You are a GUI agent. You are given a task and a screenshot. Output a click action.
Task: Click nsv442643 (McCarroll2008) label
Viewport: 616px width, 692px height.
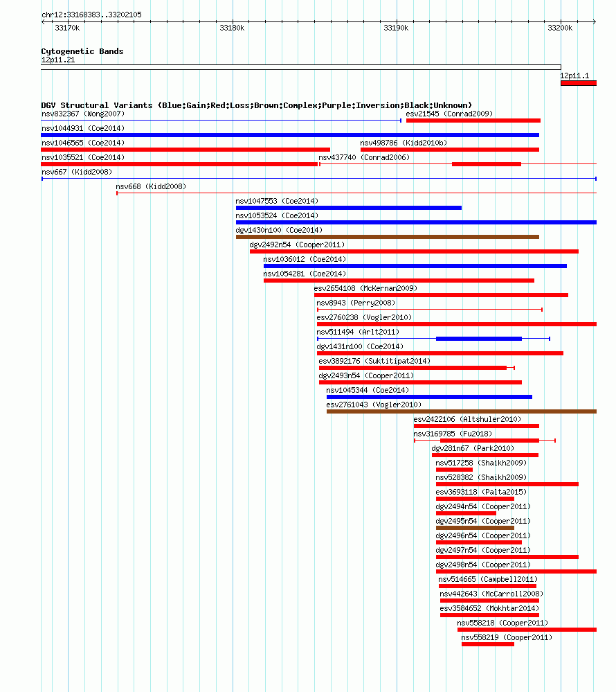pyautogui.click(x=491, y=594)
